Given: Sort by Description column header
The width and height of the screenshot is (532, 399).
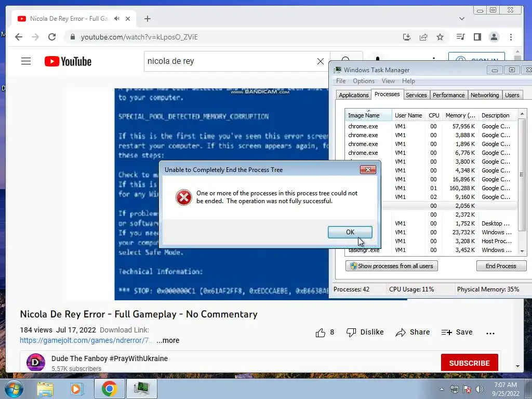Looking at the screenshot, I should (498, 115).
